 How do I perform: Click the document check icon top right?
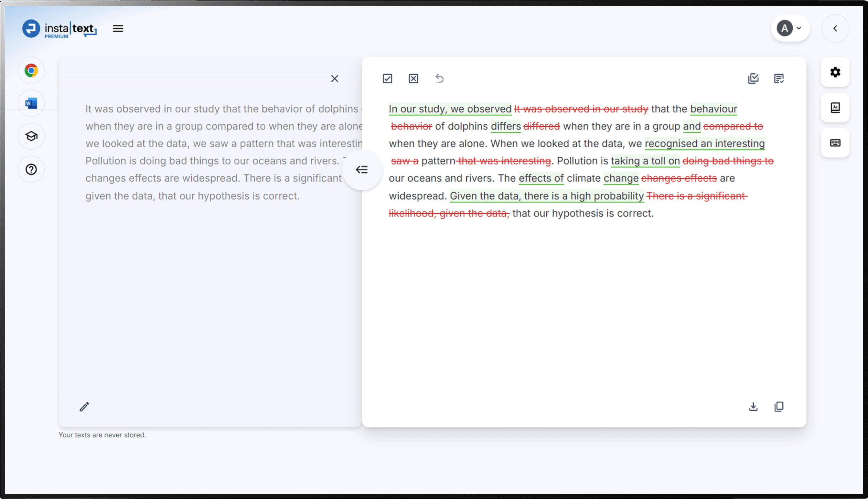click(779, 79)
